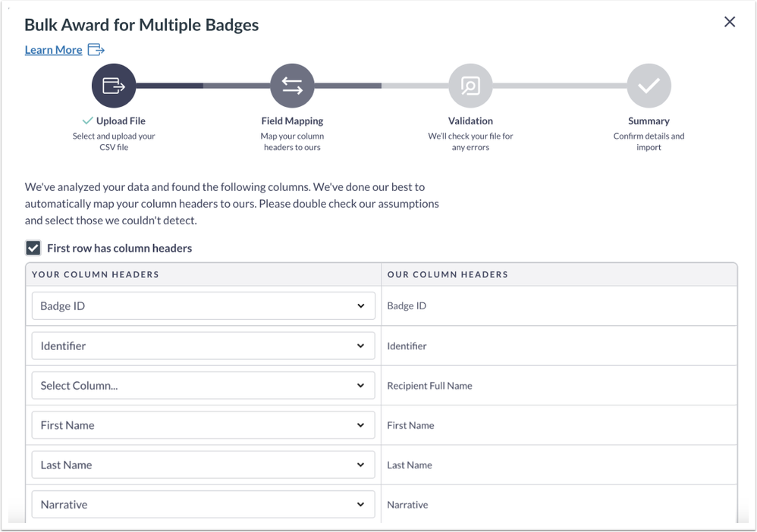This screenshot has height=532, width=757.
Task: Open the Last Name column dropdown
Action: point(203,465)
